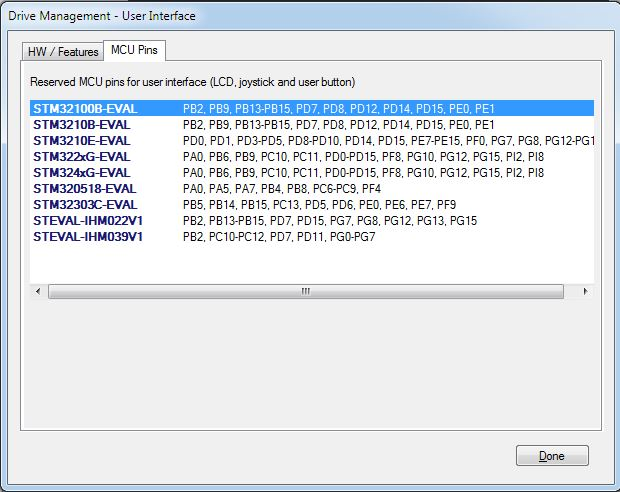This screenshot has width=620, height=492.
Task: Select the STM32100B-EVAL row
Action: (x=312, y=108)
